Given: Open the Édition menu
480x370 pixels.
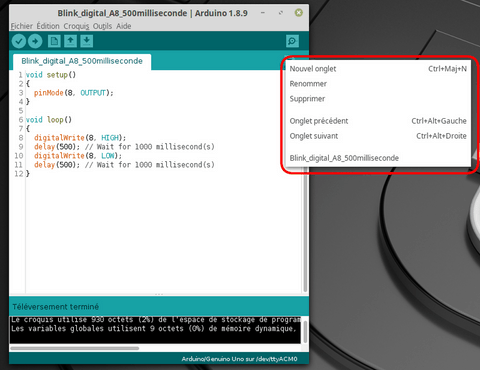Looking at the screenshot, I should [48, 26].
